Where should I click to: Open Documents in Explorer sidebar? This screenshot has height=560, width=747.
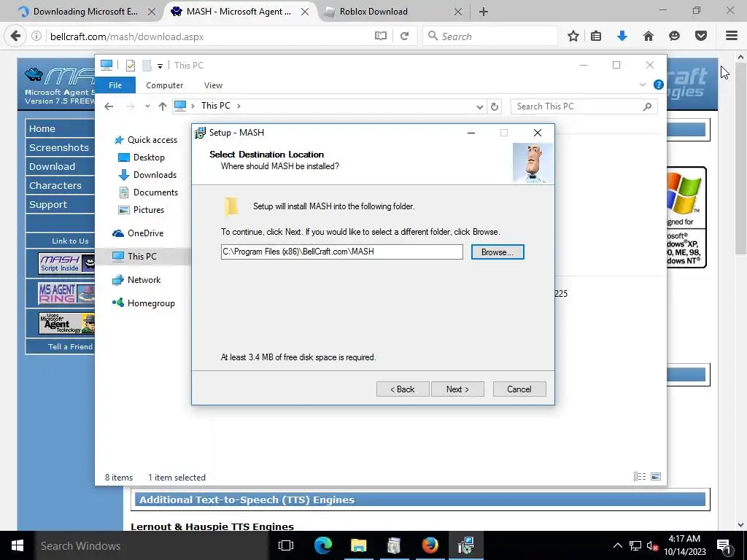(x=148, y=192)
